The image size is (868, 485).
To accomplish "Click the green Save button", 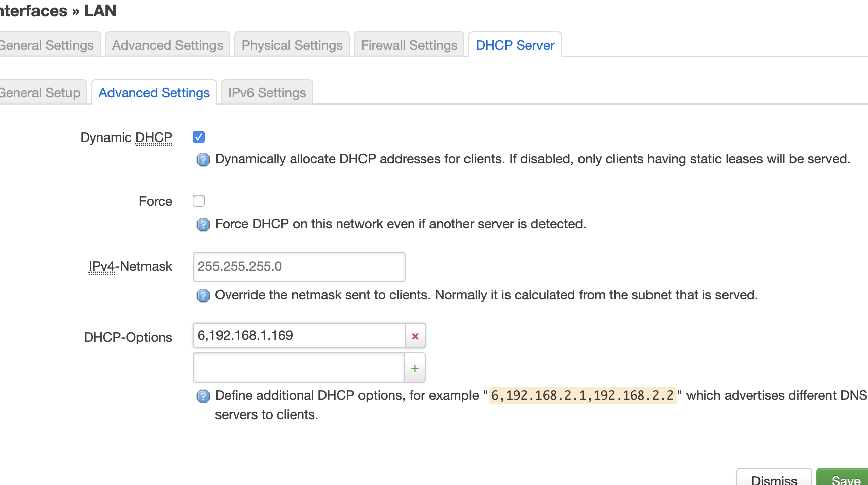I will coord(843,477).
